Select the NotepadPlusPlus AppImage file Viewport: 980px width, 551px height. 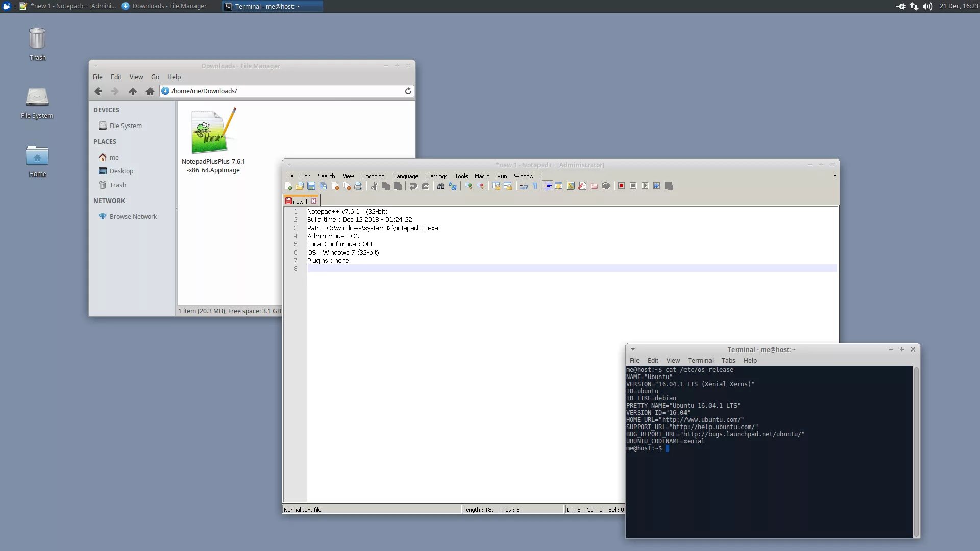pyautogui.click(x=213, y=141)
